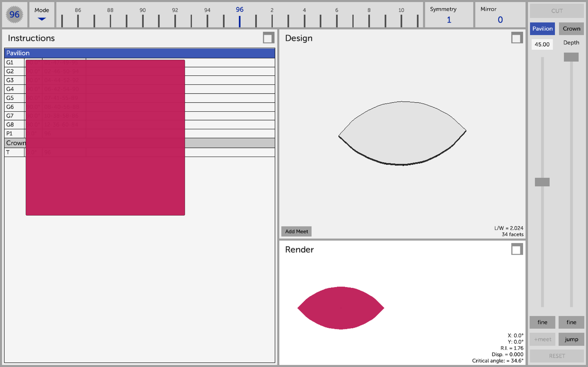Switch to the Crown tab button
The width and height of the screenshot is (588, 367).
(571, 29)
